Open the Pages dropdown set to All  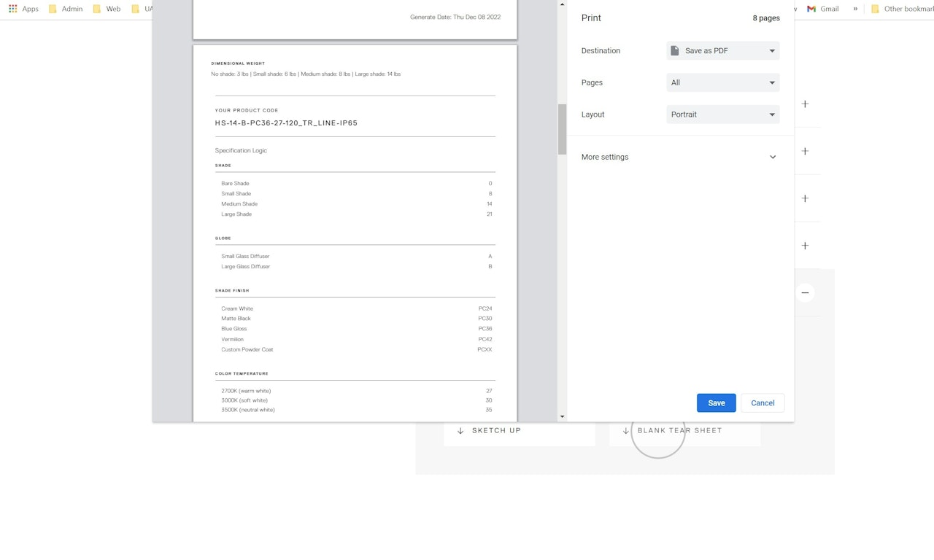[x=723, y=82]
